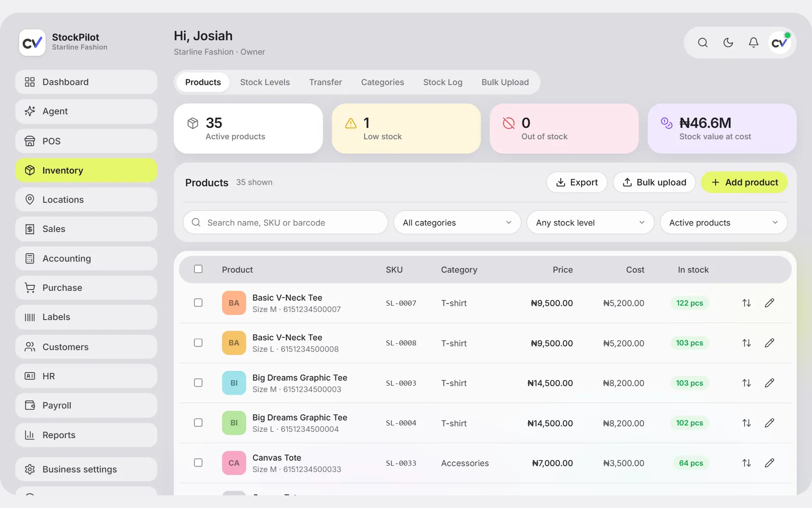
Task: Open the user profile avatar in header
Action: [779, 43]
